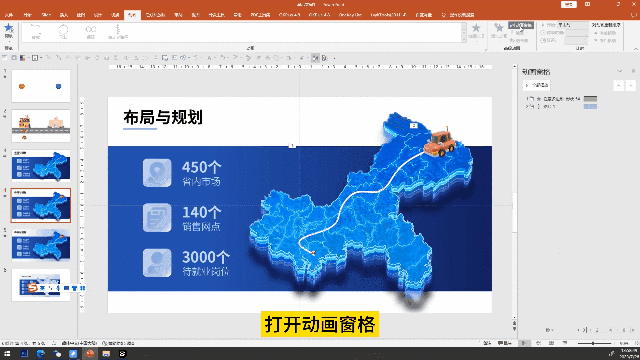Open File Explorer from taskbar
The image size is (640, 360).
pyautogui.click(x=106, y=353)
